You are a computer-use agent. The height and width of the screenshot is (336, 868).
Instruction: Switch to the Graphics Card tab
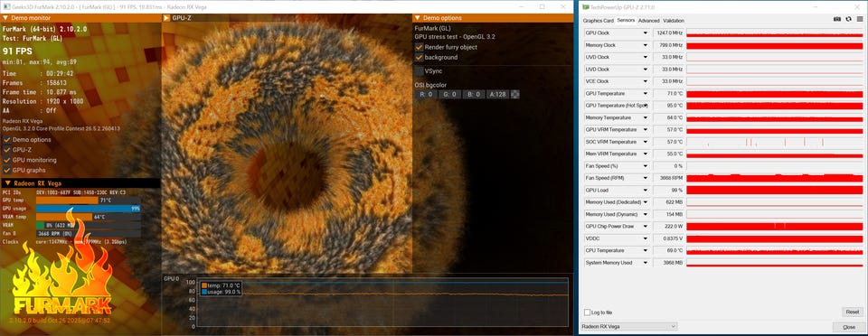(599, 21)
